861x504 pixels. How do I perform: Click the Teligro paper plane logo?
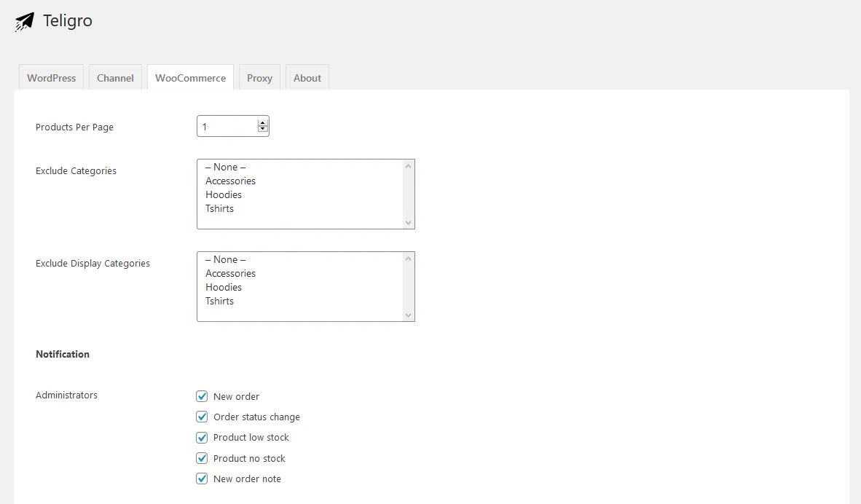24,21
